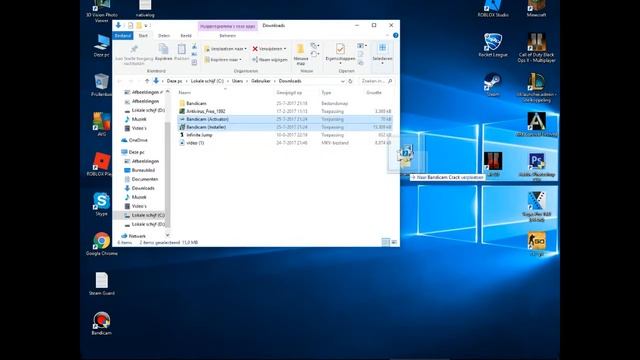Click Users in the address path
This screenshot has width=640, height=360.
click(237, 81)
